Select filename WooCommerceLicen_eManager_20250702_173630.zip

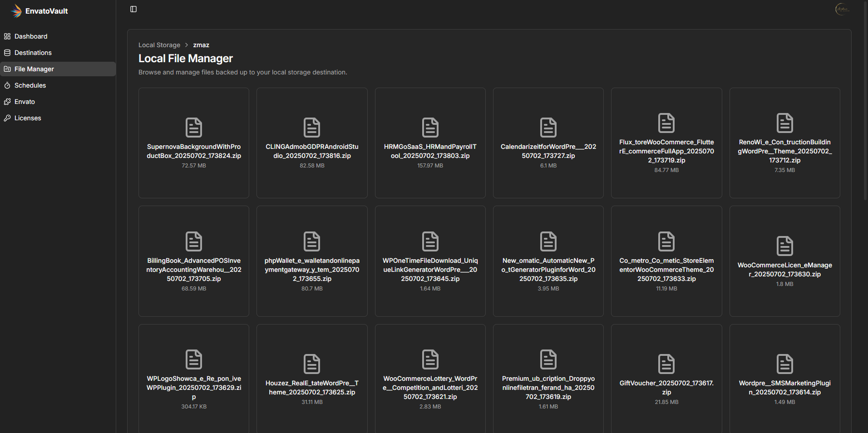point(785,270)
